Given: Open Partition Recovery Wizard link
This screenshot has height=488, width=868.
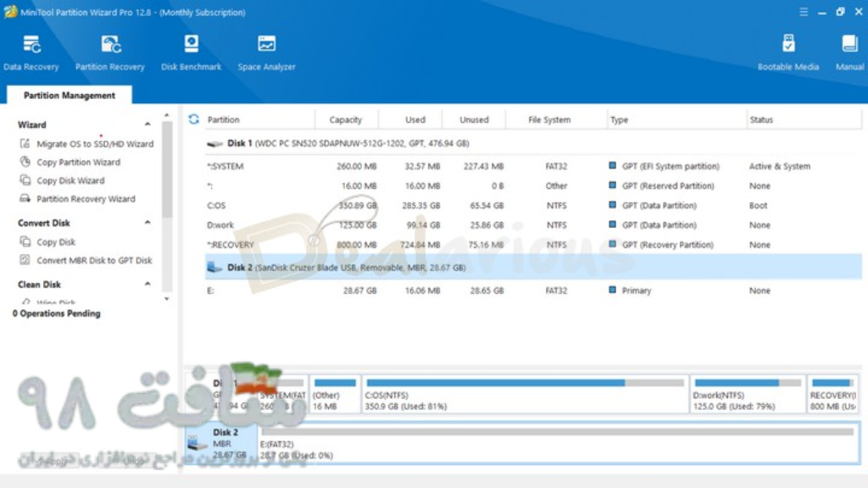Looking at the screenshot, I should point(86,198).
